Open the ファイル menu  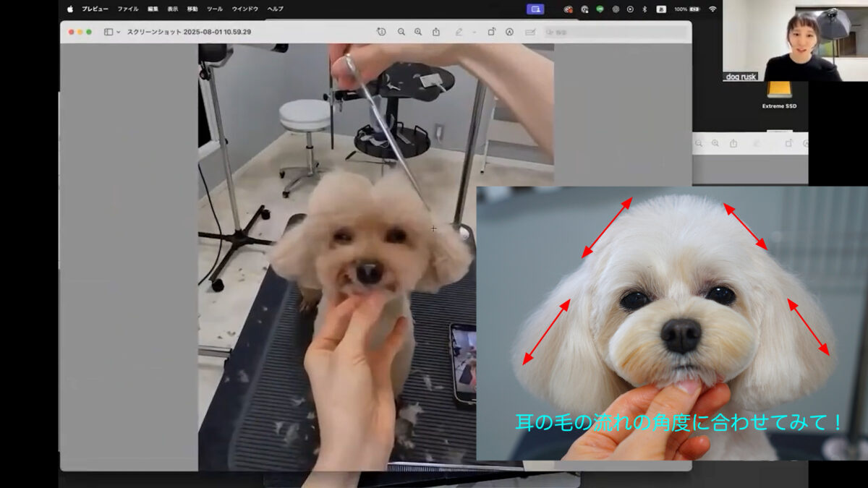128,9
